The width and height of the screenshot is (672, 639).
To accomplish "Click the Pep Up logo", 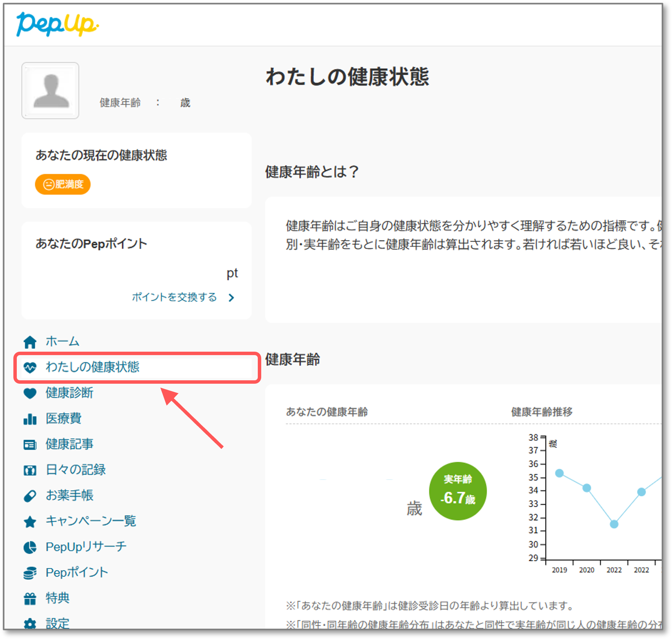I will tap(57, 24).
